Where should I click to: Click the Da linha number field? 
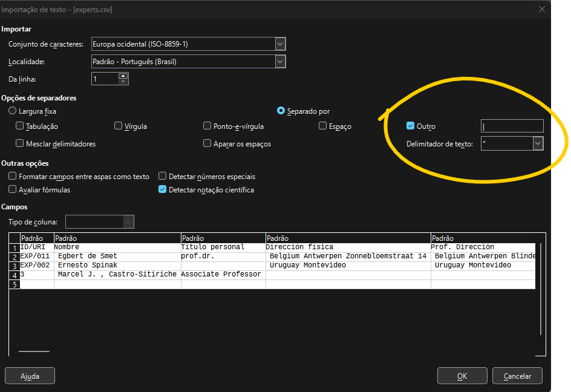pos(105,79)
